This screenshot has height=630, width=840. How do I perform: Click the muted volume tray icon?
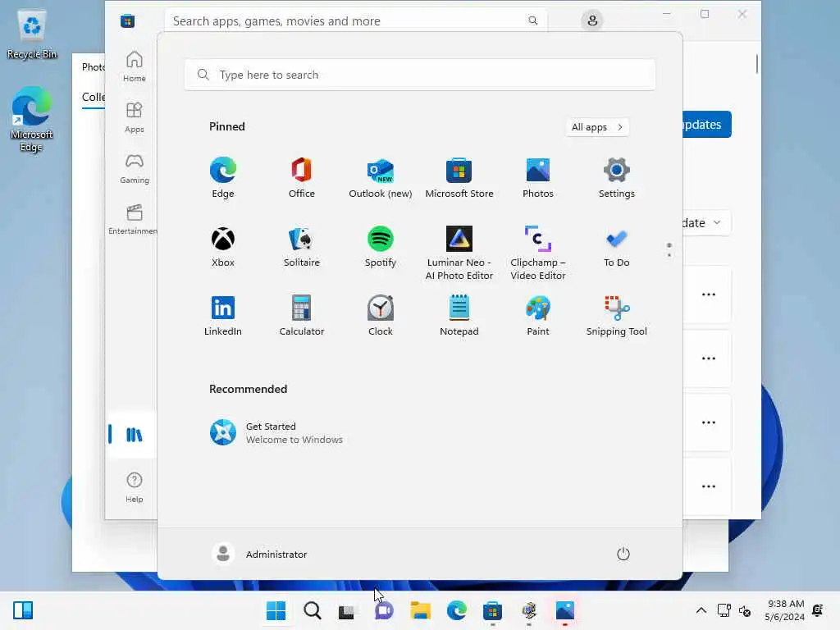pyautogui.click(x=745, y=610)
